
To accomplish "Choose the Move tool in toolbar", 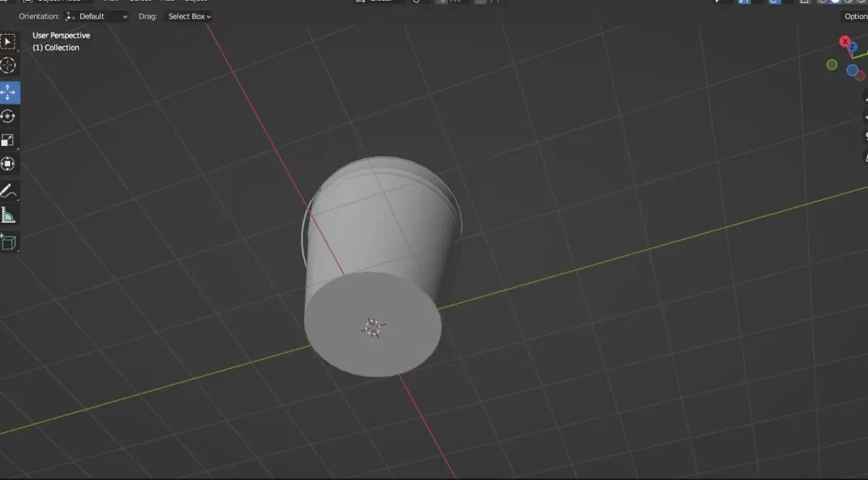I will tap(9, 92).
